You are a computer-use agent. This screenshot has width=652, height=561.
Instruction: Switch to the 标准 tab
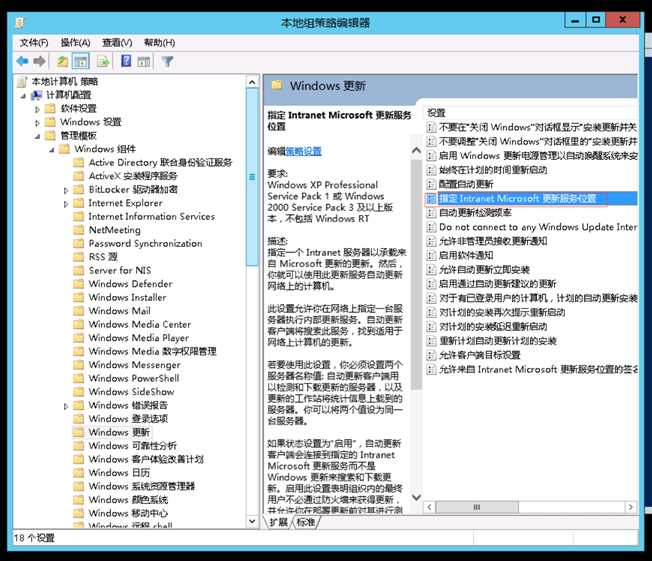306,522
